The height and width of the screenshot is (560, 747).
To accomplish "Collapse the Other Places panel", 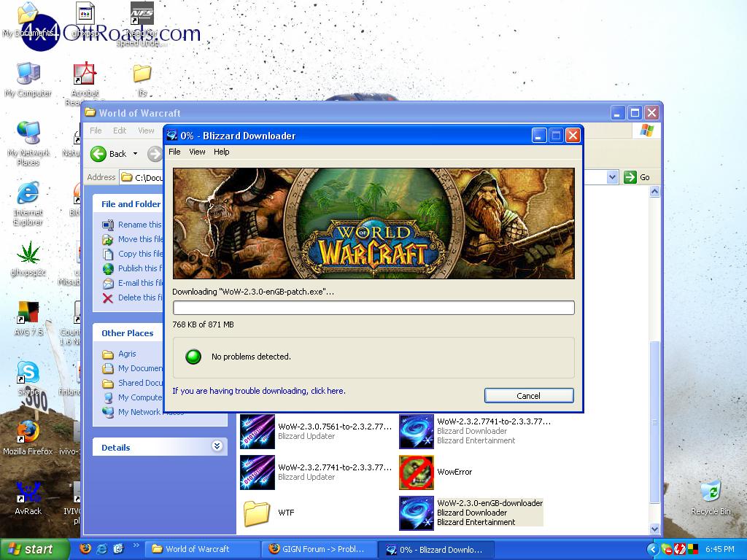I will point(217,333).
